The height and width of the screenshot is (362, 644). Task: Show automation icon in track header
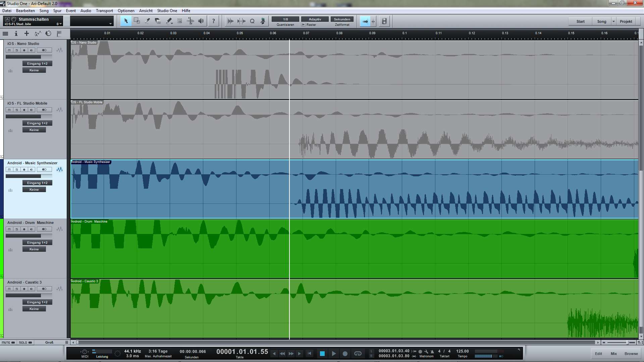click(x=38, y=34)
